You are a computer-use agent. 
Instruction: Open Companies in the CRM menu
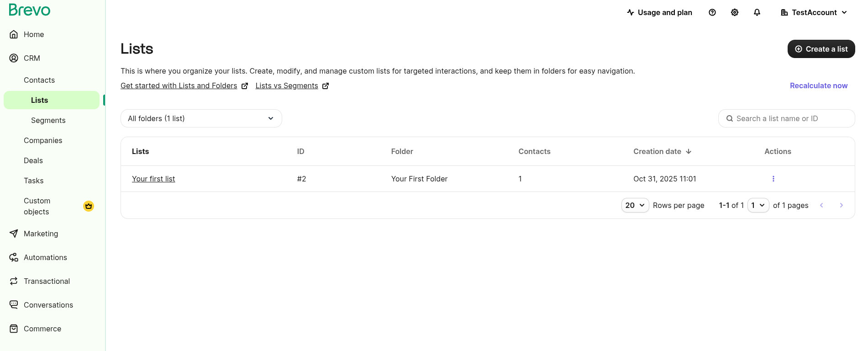43,140
